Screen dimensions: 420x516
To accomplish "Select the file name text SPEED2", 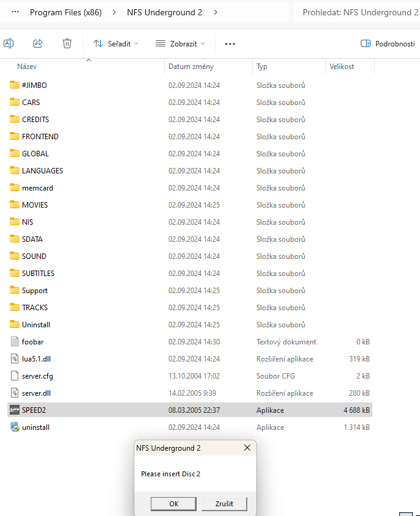I will (34, 410).
